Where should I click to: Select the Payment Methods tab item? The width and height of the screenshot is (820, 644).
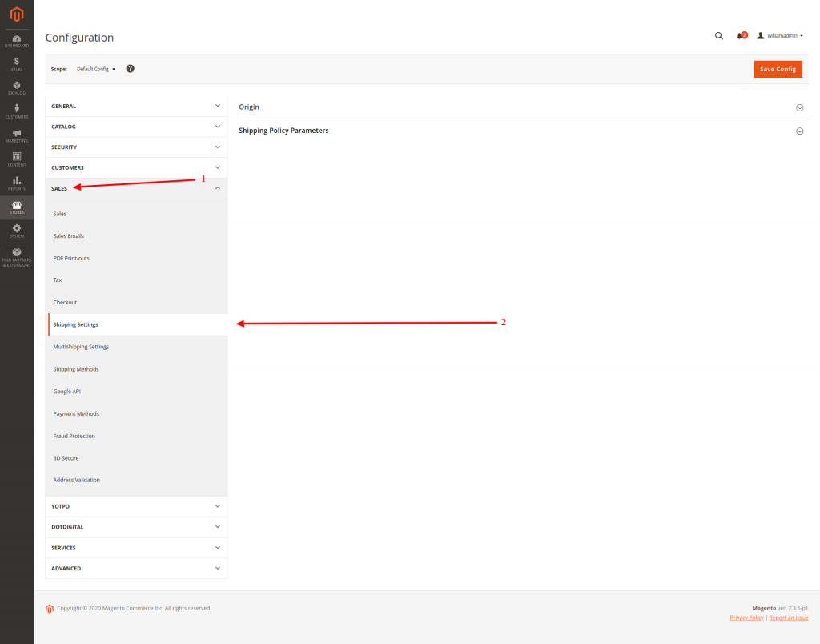point(76,414)
